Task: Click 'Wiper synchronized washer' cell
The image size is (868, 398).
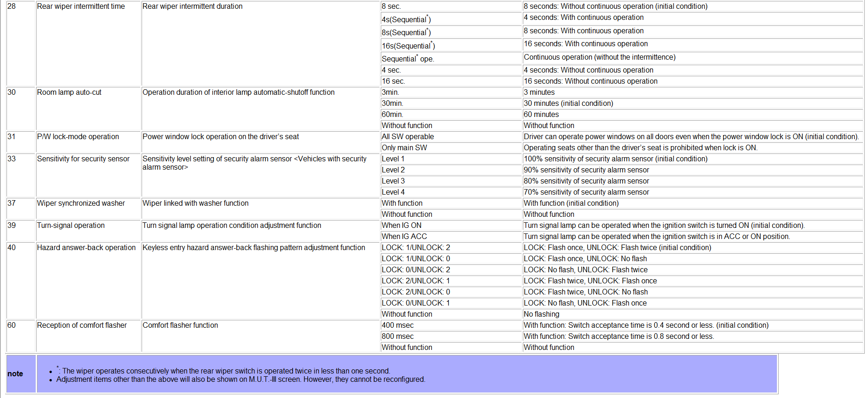Action: (88, 209)
